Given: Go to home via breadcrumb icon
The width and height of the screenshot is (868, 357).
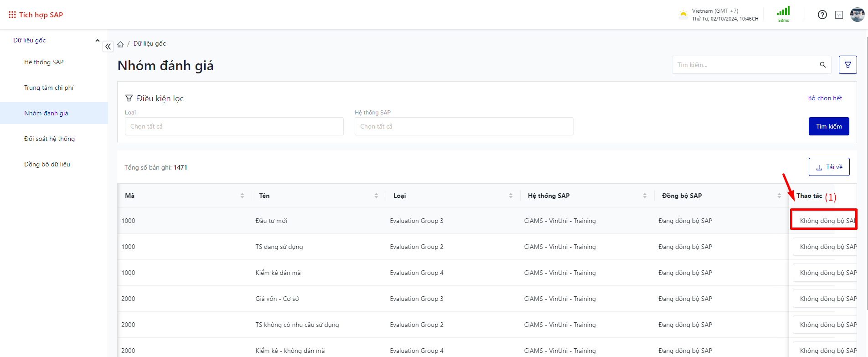Looking at the screenshot, I should 120,44.
